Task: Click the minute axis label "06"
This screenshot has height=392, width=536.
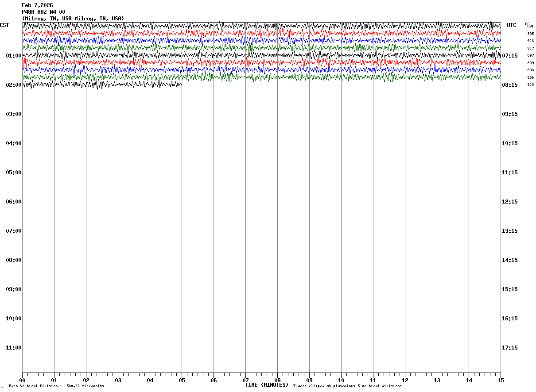Action: (214, 380)
